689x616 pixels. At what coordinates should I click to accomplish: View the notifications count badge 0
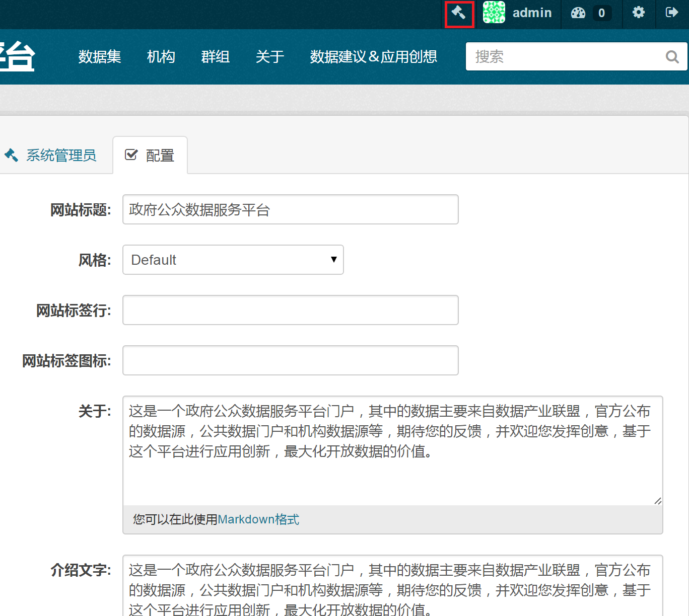click(x=601, y=13)
